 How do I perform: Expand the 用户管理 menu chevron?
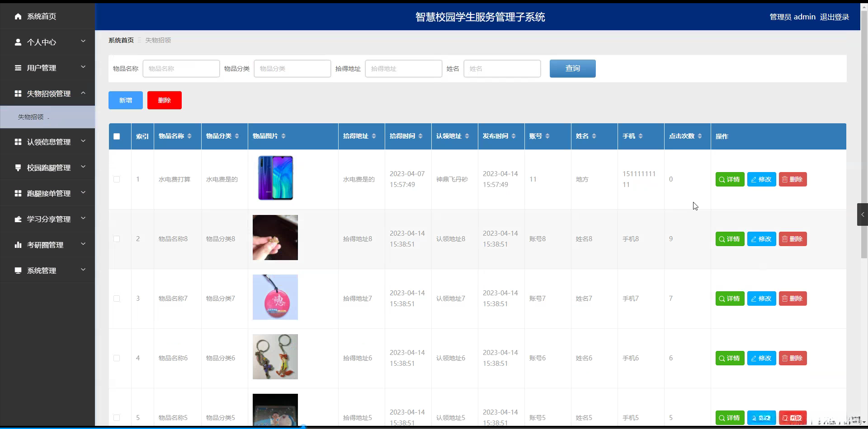[83, 67]
